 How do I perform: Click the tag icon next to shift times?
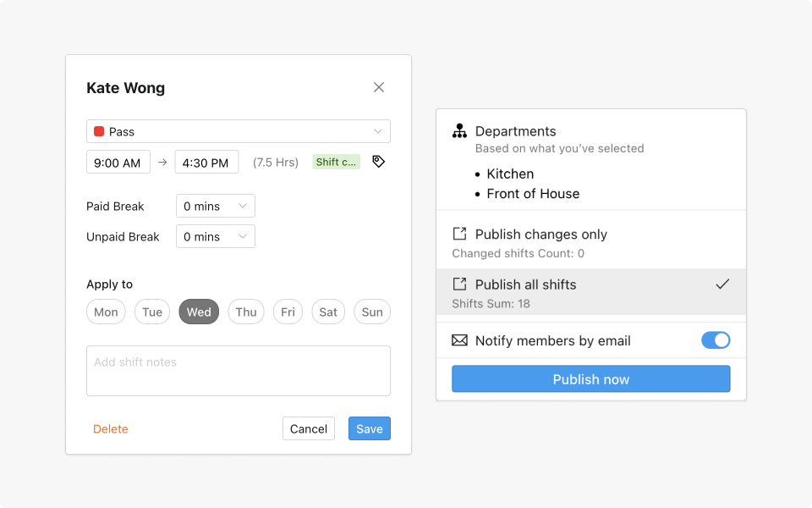[378, 161]
